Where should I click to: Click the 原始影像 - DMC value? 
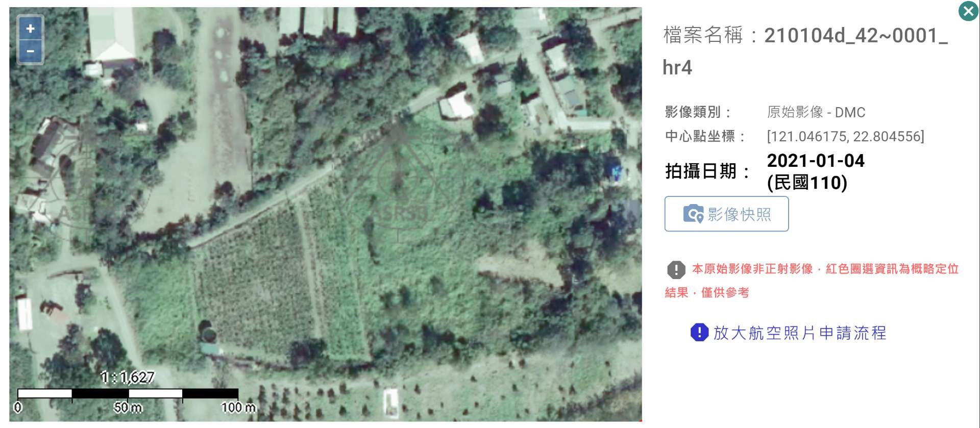(816, 112)
